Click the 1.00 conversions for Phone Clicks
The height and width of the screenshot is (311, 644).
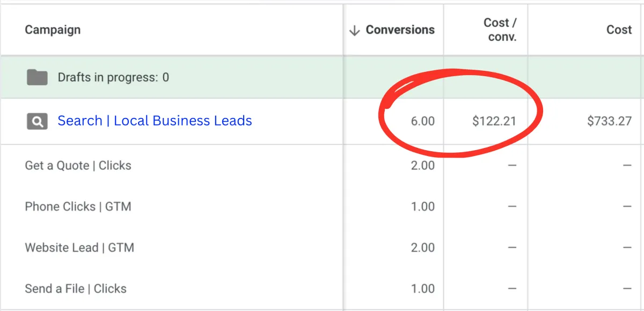pos(422,207)
